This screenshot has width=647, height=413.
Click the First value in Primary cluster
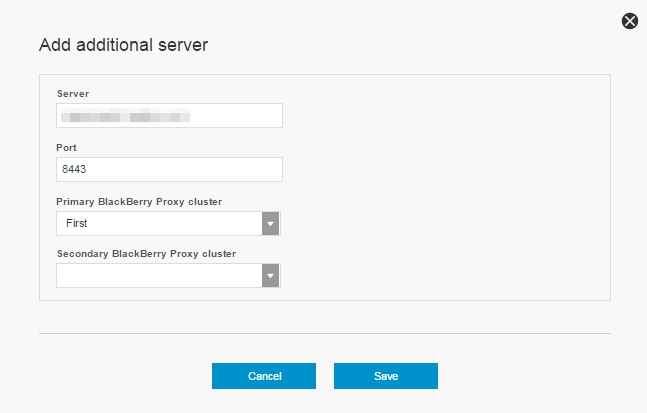(x=77, y=223)
